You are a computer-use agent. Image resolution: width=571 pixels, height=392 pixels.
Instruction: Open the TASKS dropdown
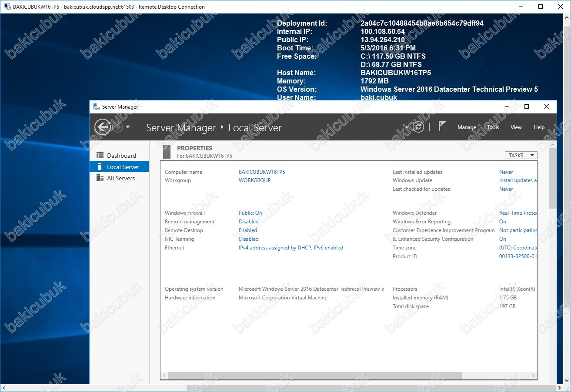pyautogui.click(x=521, y=155)
